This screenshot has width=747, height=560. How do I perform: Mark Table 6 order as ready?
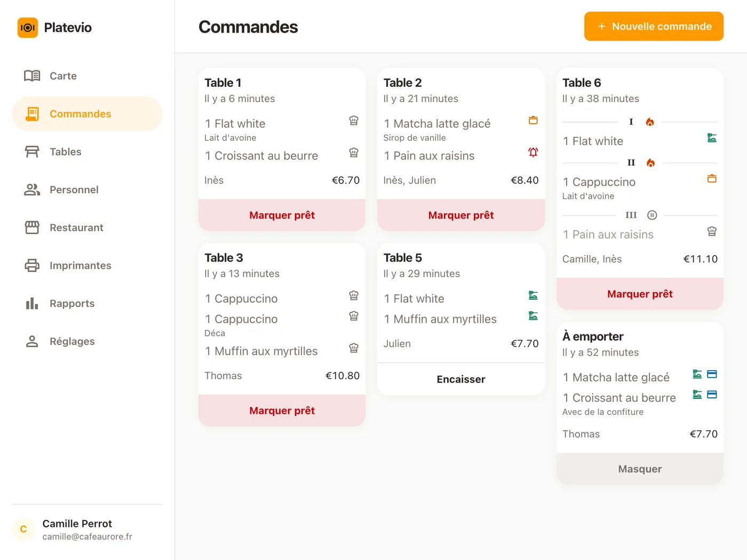coord(640,294)
